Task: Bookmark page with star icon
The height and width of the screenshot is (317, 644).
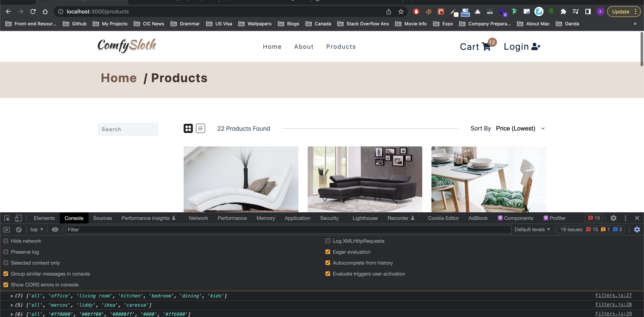Action: point(401,12)
